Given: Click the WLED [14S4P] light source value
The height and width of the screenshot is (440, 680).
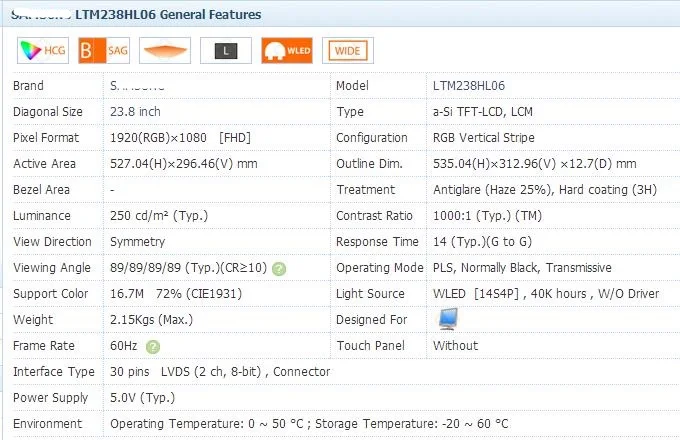Looking at the screenshot, I should pos(546,294).
